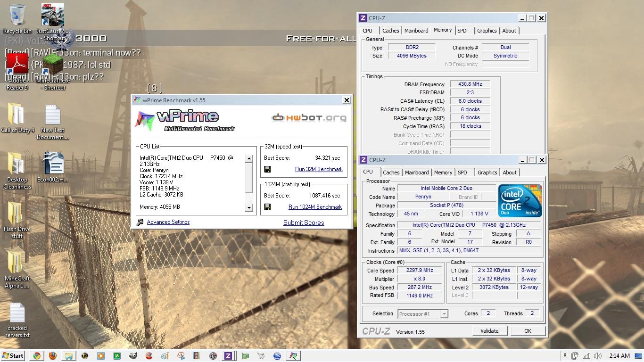Click the volume speaker tray icon
This screenshot has height=362, width=644.
click(598, 356)
